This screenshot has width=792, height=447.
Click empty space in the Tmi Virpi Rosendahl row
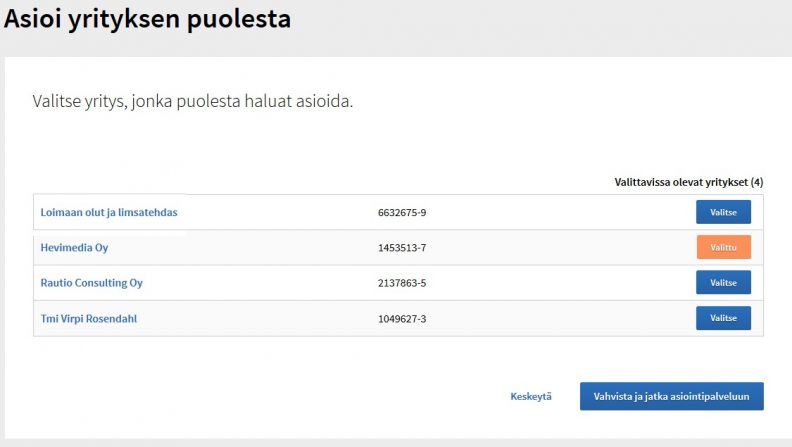(x=556, y=319)
